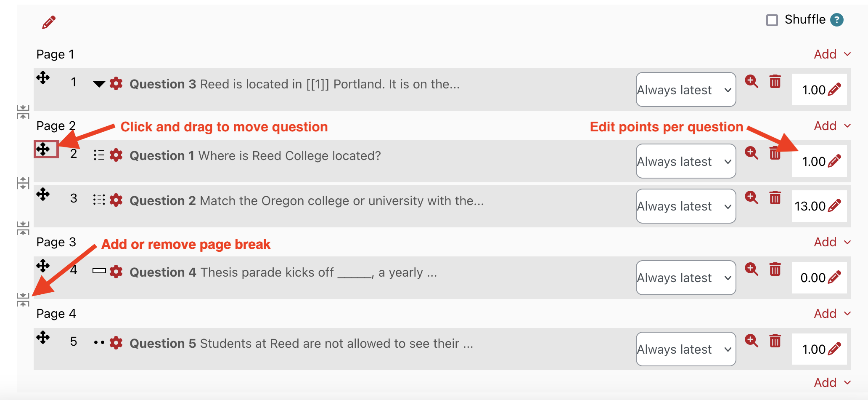
Task: Open Always latest version dropdown for Question 3
Action: [685, 90]
